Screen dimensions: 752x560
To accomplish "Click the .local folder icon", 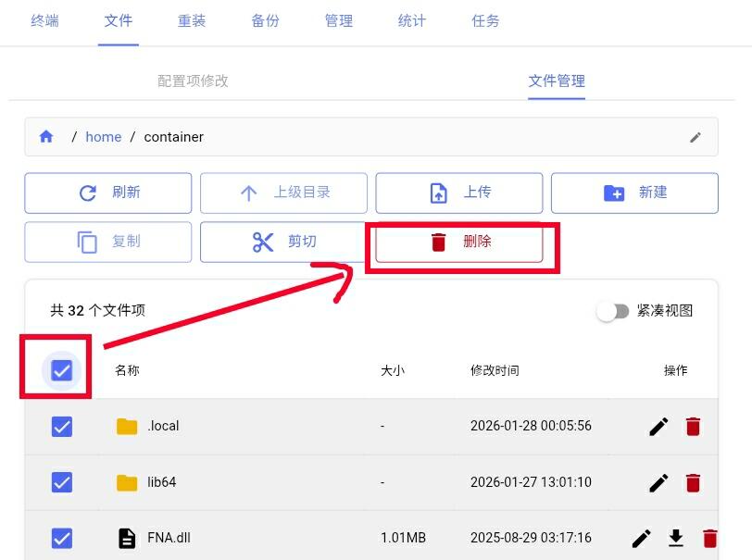I will pos(127,426).
